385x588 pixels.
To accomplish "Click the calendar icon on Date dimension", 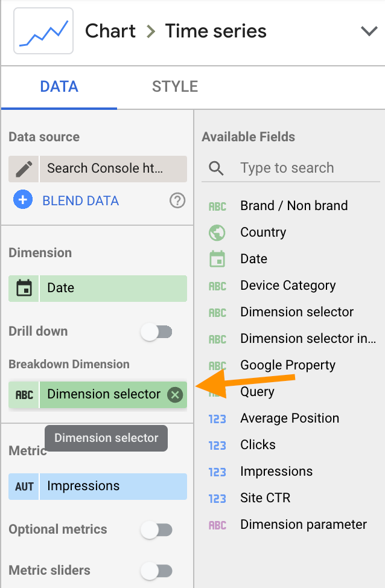I will [24, 288].
